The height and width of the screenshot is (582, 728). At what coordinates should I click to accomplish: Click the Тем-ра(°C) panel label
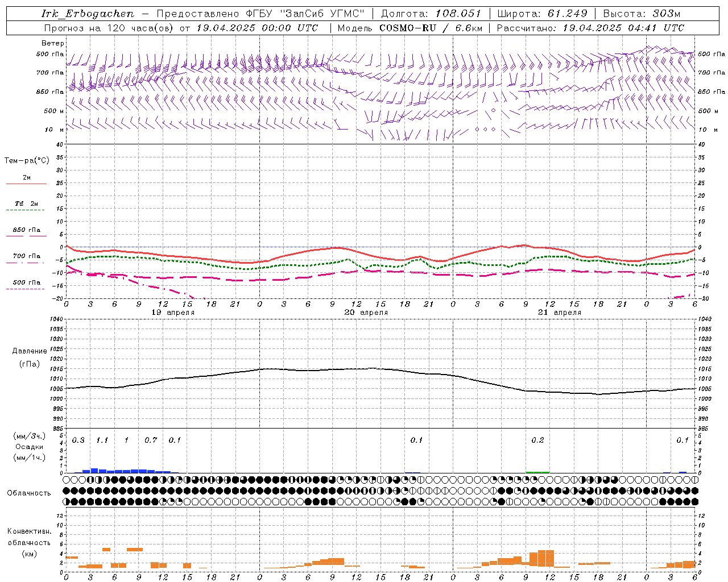point(27,161)
